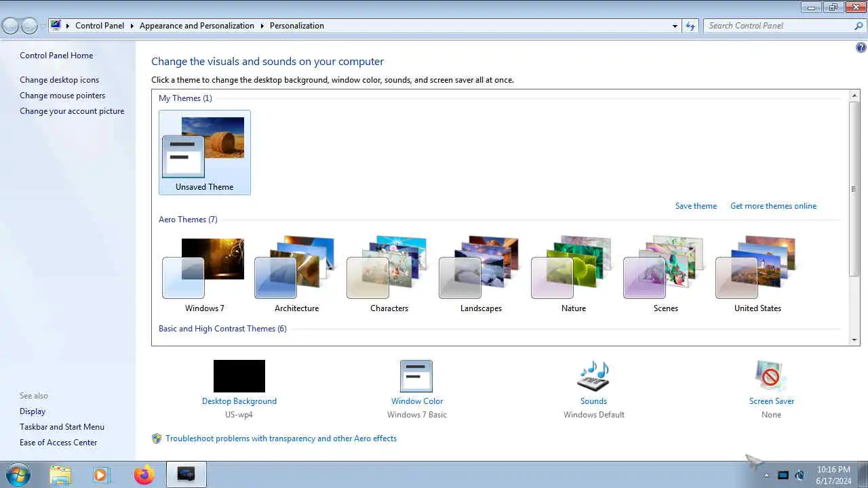Open address bar history dropdown
The image size is (868, 488).
pos(675,26)
